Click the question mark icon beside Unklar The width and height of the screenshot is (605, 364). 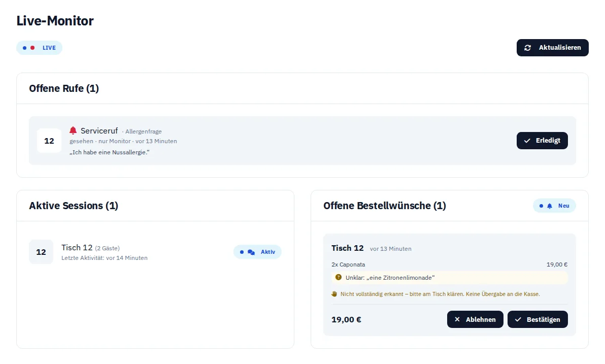pos(339,277)
